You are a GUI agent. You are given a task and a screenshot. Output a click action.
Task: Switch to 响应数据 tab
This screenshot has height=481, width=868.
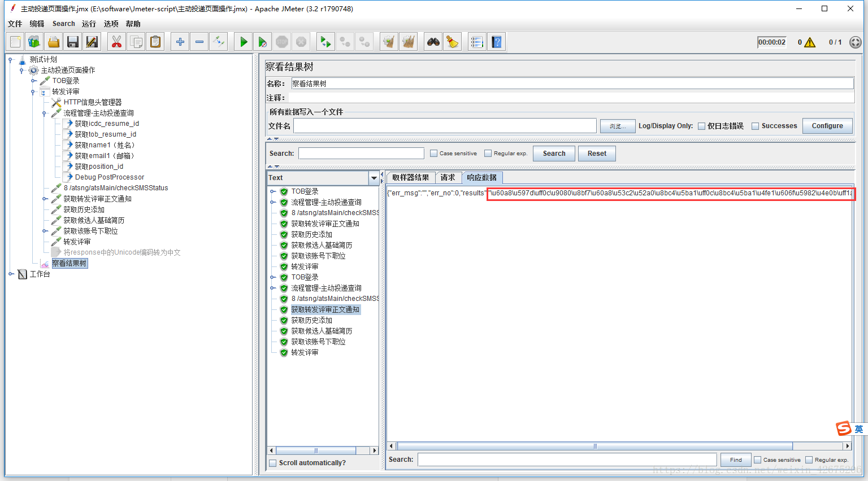(482, 177)
